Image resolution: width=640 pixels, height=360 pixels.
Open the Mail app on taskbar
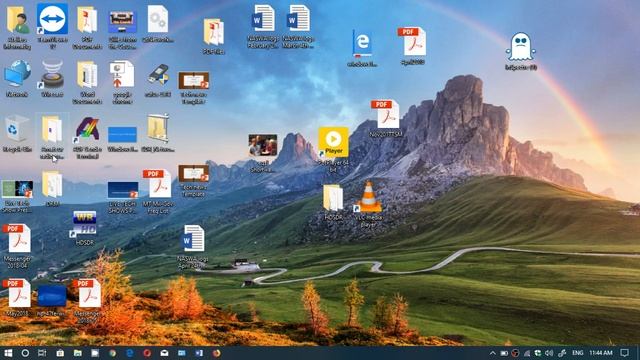coord(164,353)
